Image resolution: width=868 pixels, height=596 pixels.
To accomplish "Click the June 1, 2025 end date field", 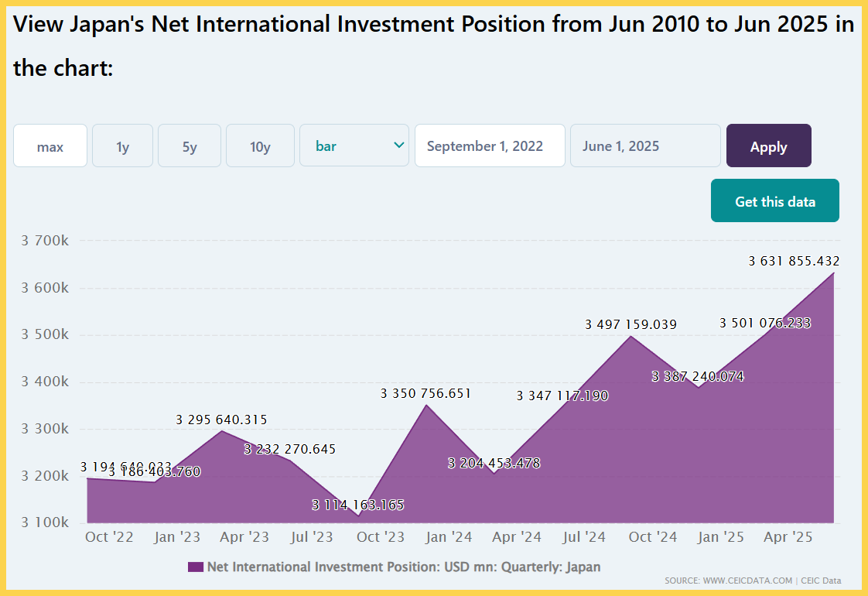I will 645,146.
